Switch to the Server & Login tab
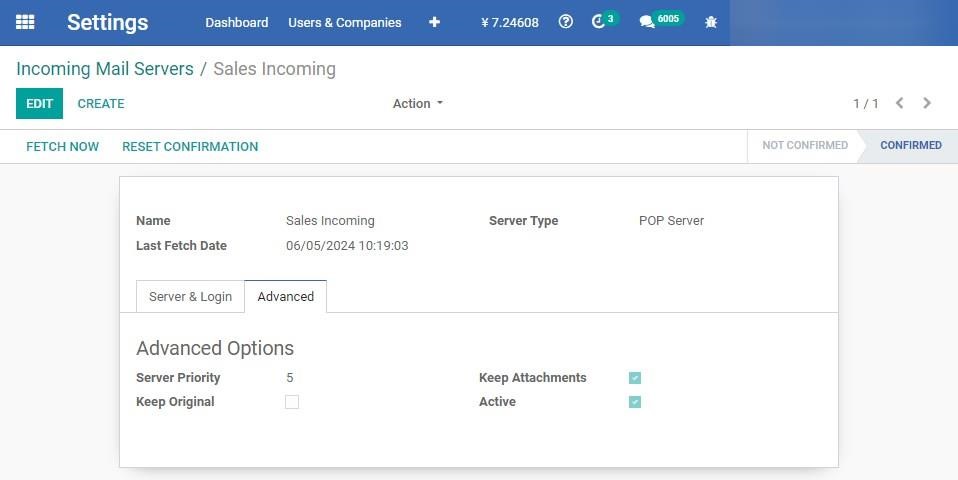 point(191,297)
